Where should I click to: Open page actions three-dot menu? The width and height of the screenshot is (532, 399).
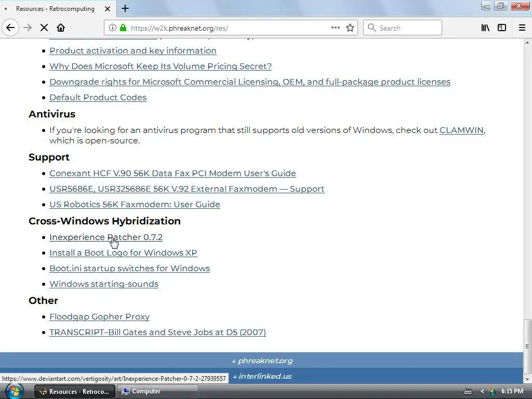click(x=335, y=28)
